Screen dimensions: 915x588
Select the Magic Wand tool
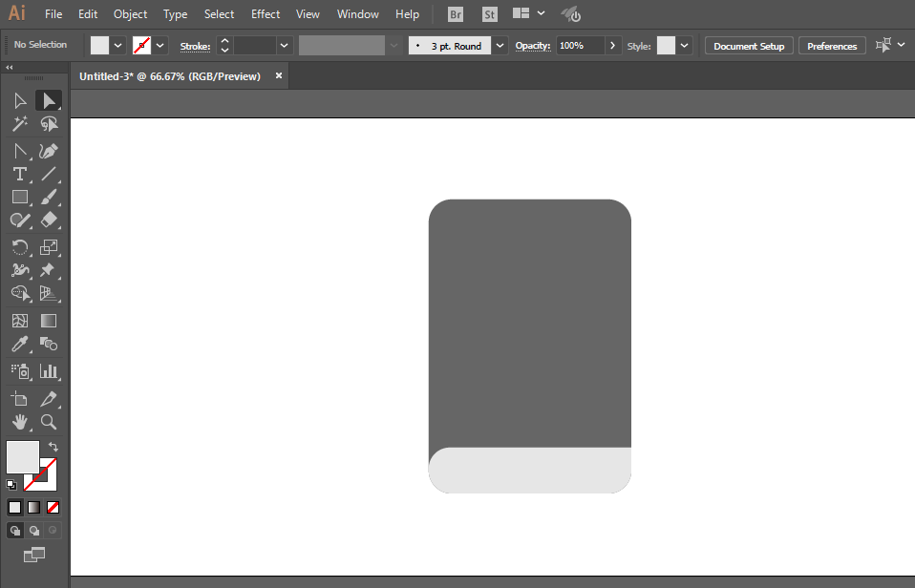(20, 124)
